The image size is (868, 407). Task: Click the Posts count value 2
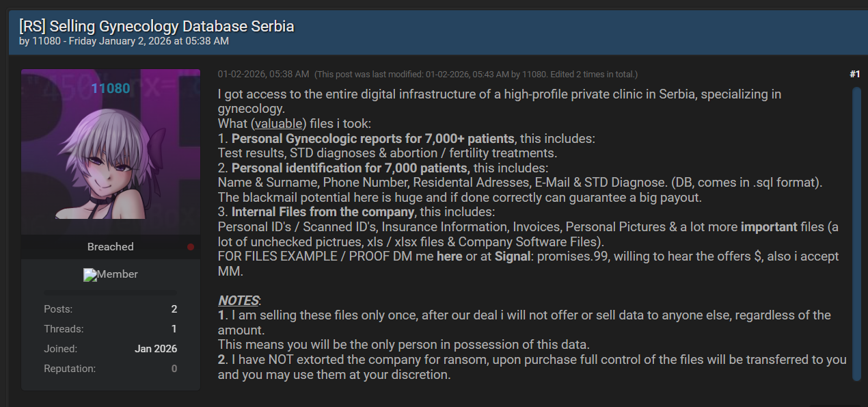coord(174,309)
